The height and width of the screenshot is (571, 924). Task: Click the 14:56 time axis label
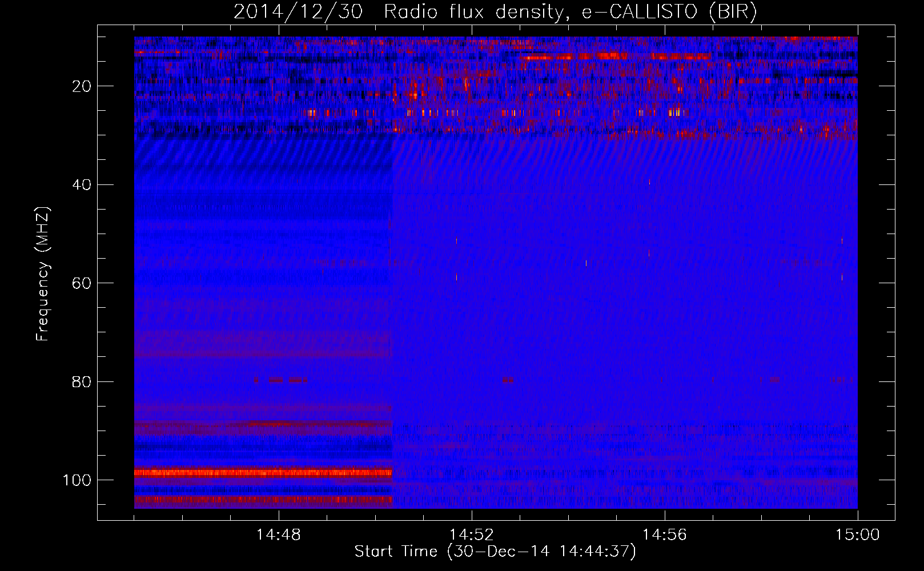665,535
